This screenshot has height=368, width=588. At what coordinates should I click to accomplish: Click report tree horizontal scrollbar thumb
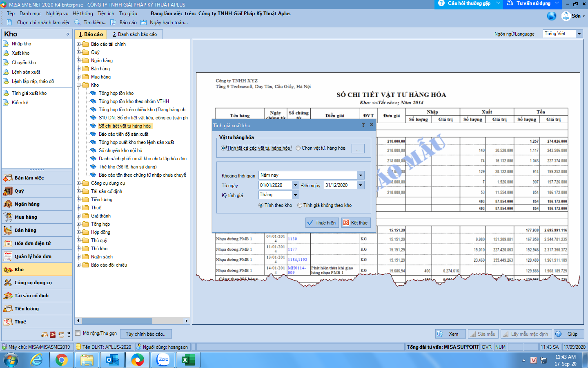[117, 321]
